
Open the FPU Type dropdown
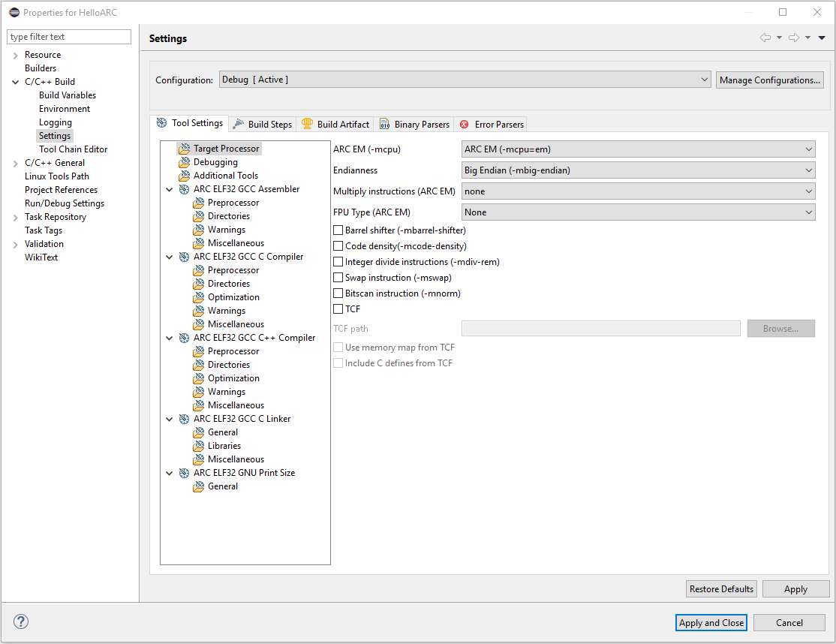pyautogui.click(x=638, y=212)
